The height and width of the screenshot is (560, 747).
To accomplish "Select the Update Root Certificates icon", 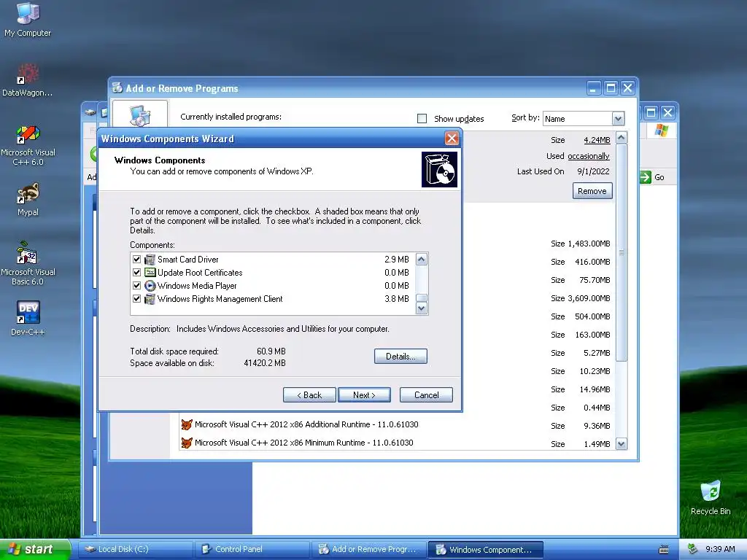I will (150, 273).
